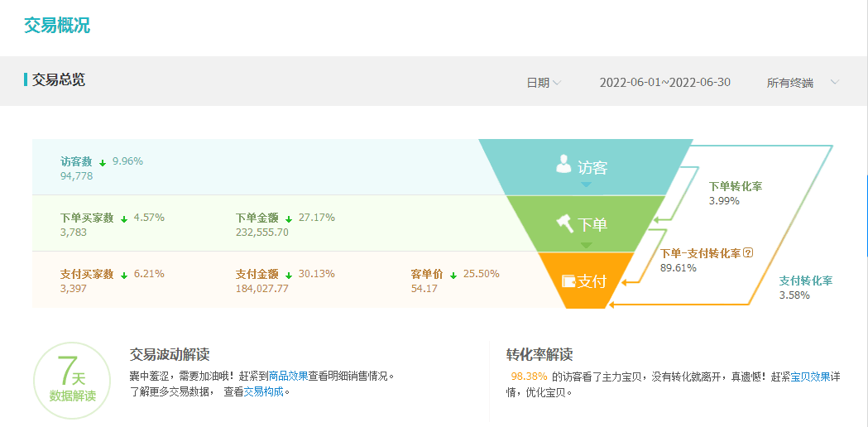868x427 pixels.
Task: Open the 宝贝效果 link
Action: [810, 377]
